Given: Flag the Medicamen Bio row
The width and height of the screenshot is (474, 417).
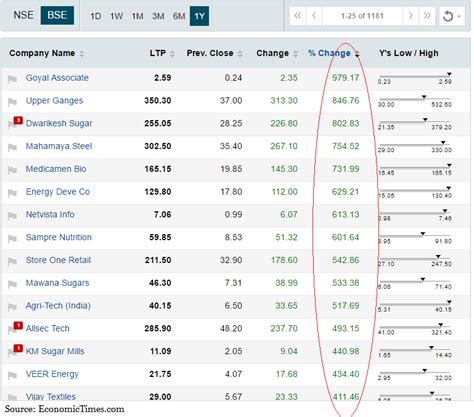Looking at the screenshot, I should (12, 170).
